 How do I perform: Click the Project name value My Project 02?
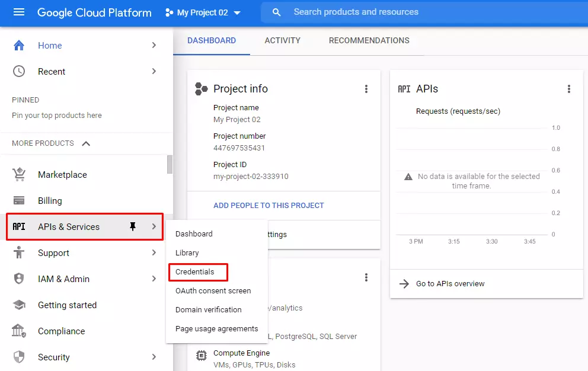(237, 119)
